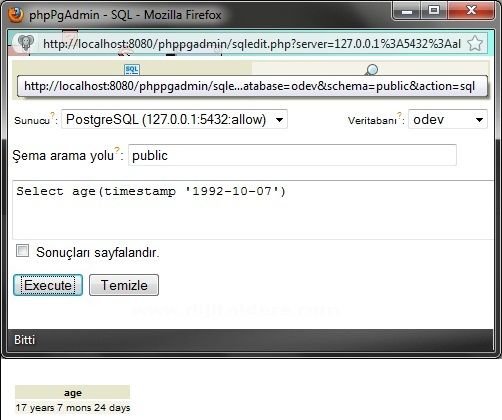Open the Sunucu server dropdown
The height and width of the screenshot is (420, 502).
click(x=174, y=119)
